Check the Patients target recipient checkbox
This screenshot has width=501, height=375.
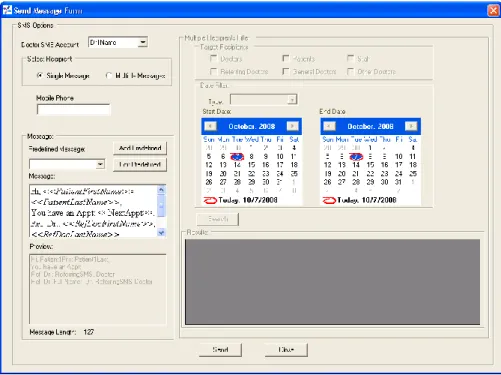286,59
